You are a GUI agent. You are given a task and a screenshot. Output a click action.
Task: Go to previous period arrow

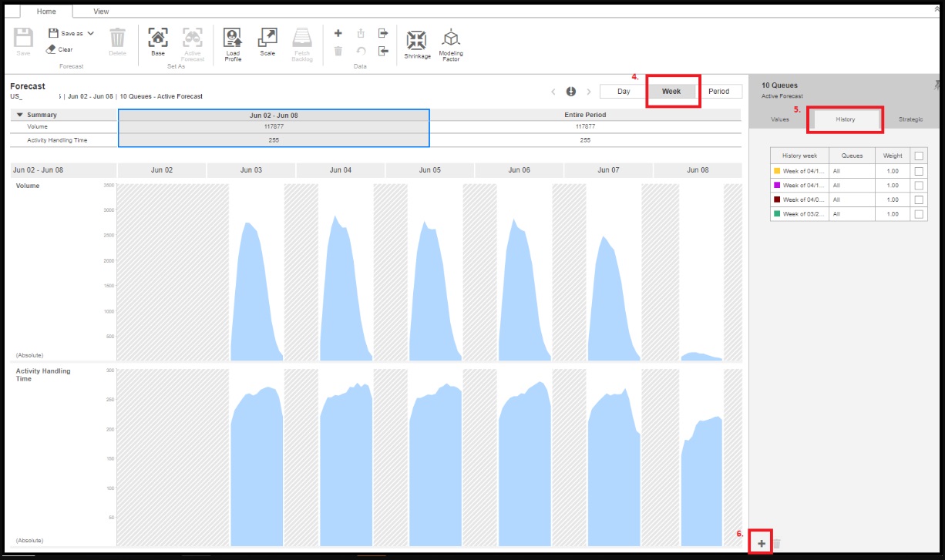click(x=553, y=92)
